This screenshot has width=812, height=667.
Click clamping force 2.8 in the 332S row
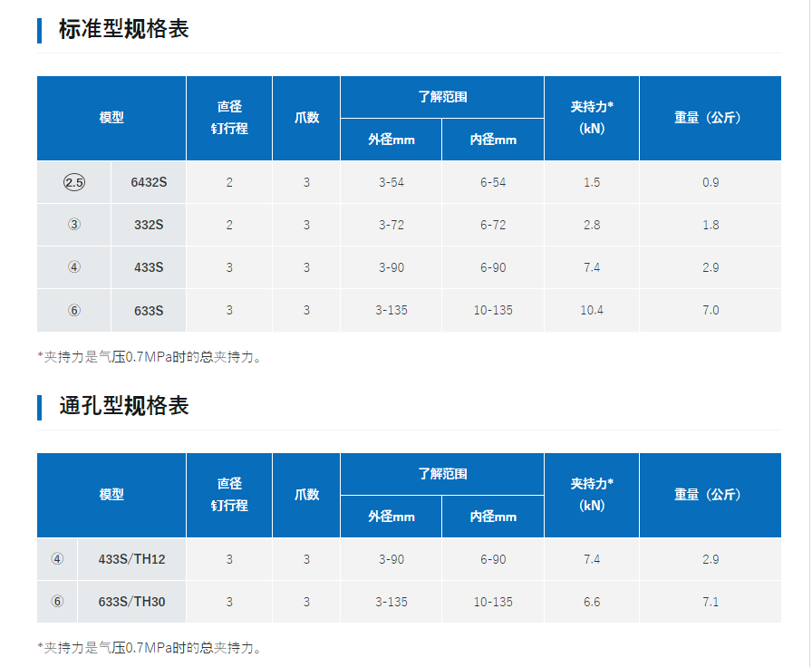click(x=592, y=225)
